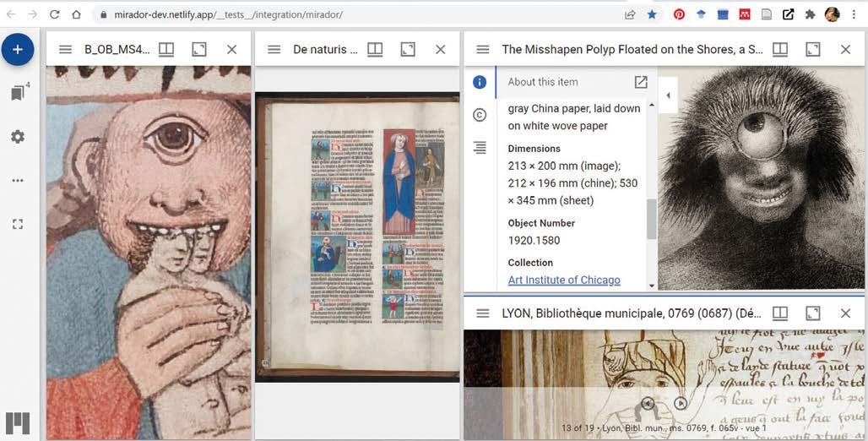Click scrollbar up arrow in About panel
Viewport: 868px width, 441px height.
pyautogui.click(x=652, y=105)
